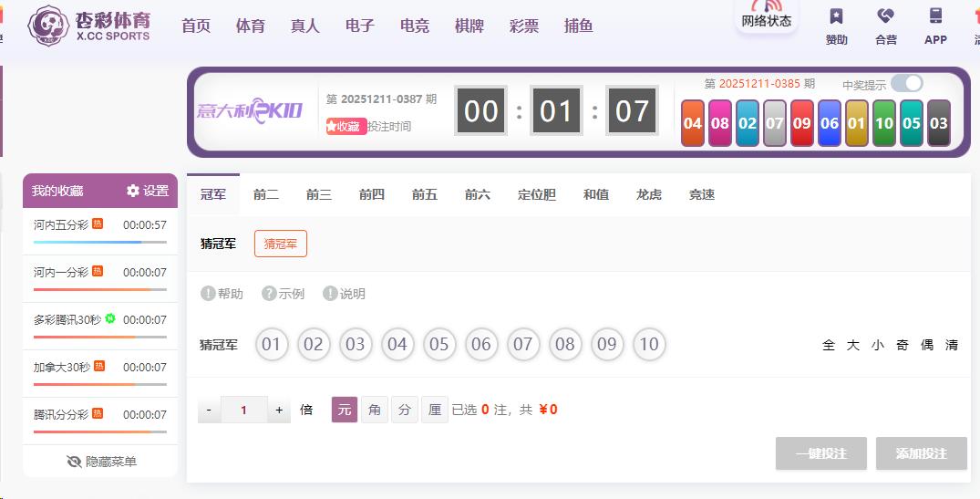Hide the sidebar menu (隐藏菜单)
Viewport: 980px width, 499px height.
click(x=101, y=462)
